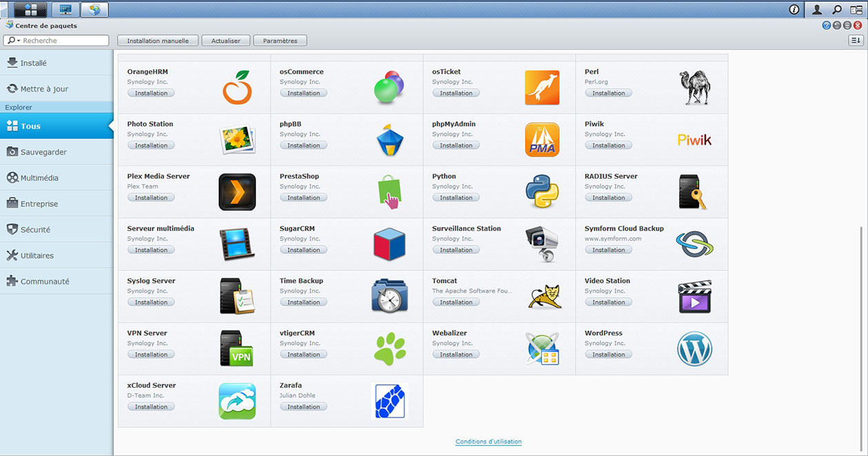Viewport: 868px width, 456px height.
Task: Click the osTicket kangaroo icon
Action: pos(542,88)
